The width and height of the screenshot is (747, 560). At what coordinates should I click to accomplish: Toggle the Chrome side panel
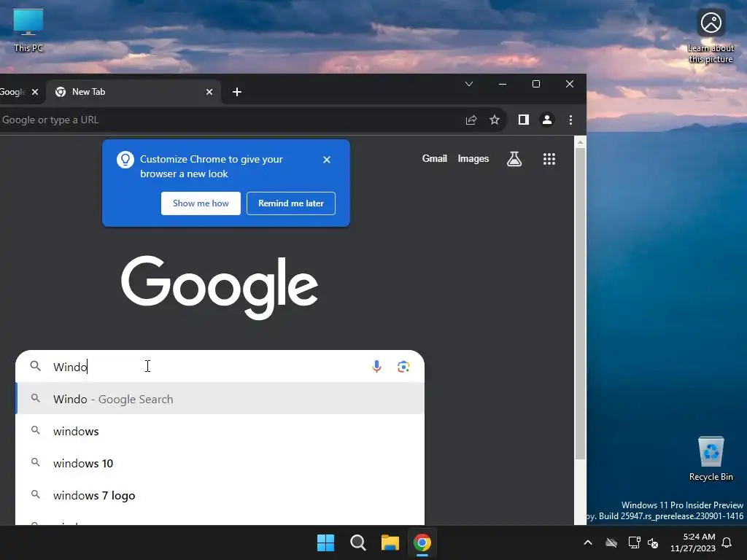click(524, 120)
